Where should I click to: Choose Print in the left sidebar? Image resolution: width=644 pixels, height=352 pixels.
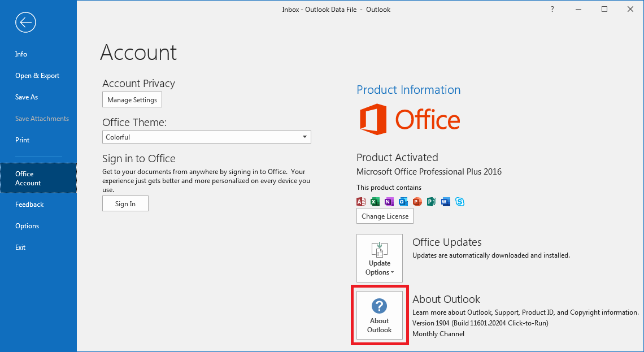[23, 140]
